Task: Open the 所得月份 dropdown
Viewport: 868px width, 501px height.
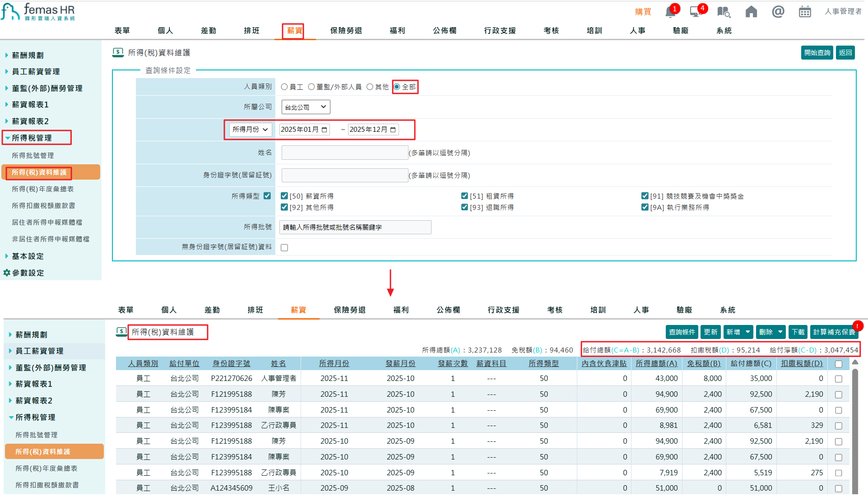Action: (x=250, y=130)
